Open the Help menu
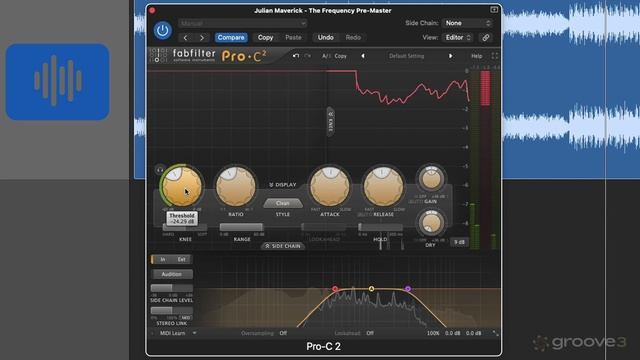 tap(476, 56)
